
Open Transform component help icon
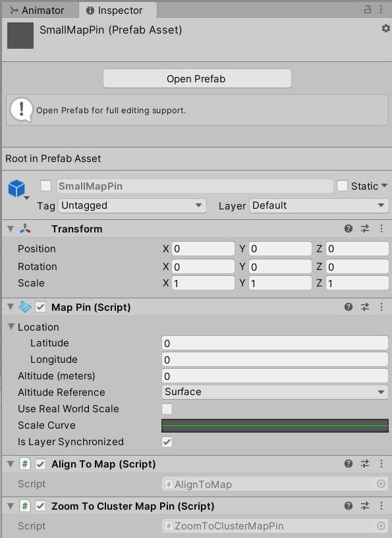348,229
